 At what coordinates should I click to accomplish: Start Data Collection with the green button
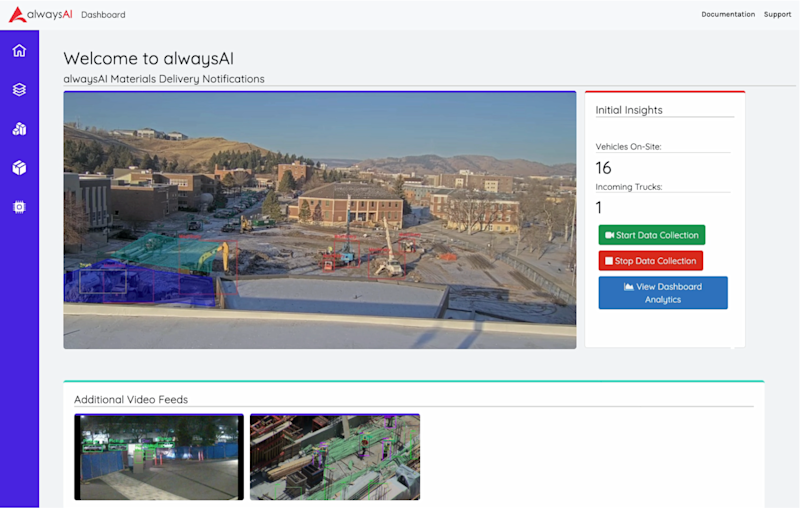[x=652, y=235]
